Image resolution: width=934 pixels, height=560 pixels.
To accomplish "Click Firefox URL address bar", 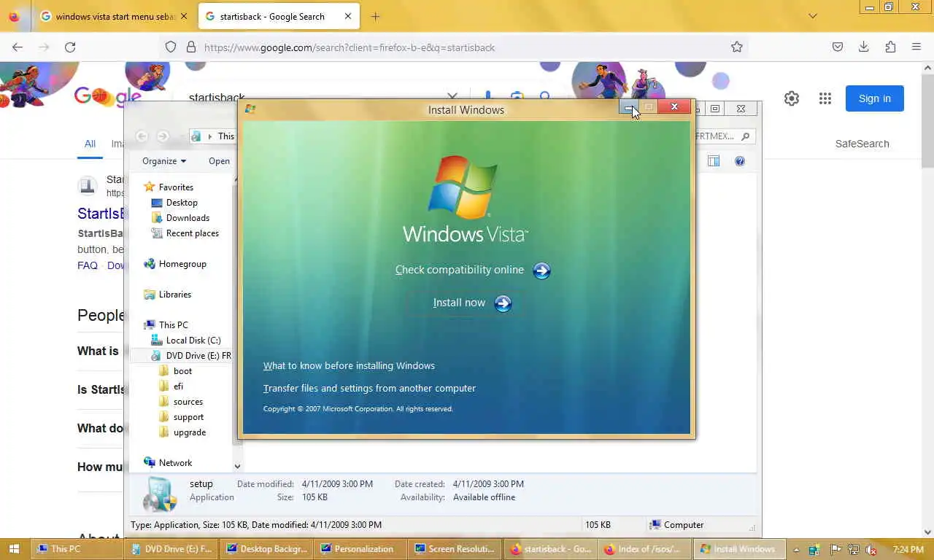I will coord(452,47).
